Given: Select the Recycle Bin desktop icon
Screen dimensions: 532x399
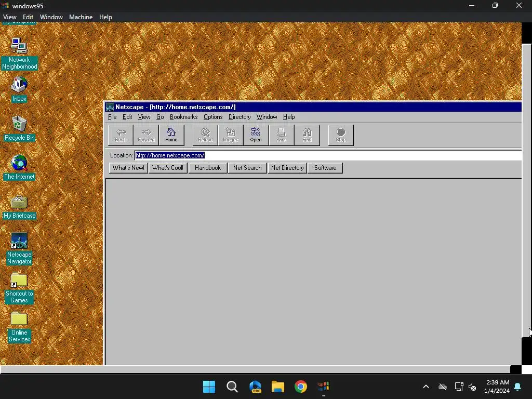Looking at the screenshot, I should [19, 128].
